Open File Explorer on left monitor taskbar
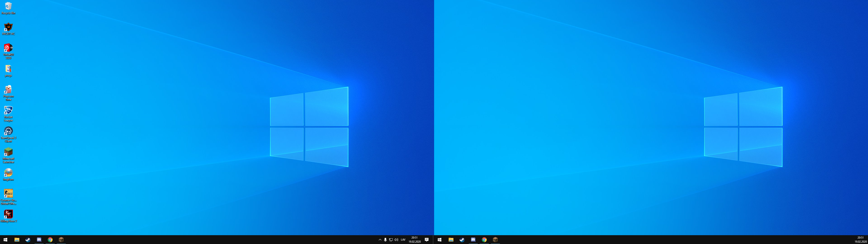Viewport: 868px width, 244px height. click(17, 240)
